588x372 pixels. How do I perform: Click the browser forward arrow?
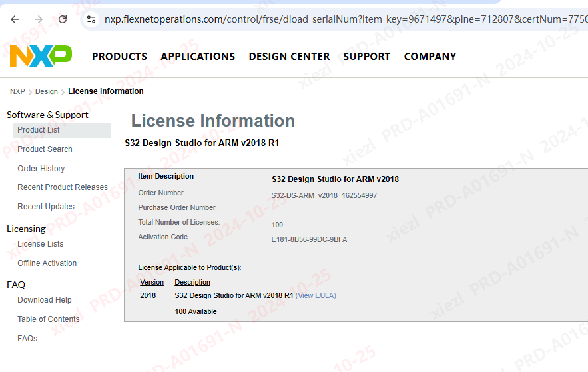point(38,19)
